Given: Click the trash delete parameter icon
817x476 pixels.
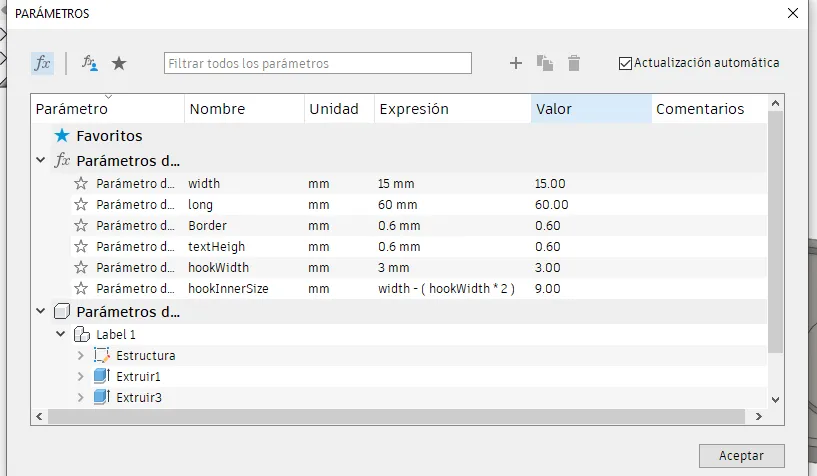Looking at the screenshot, I should tap(574, 63).
